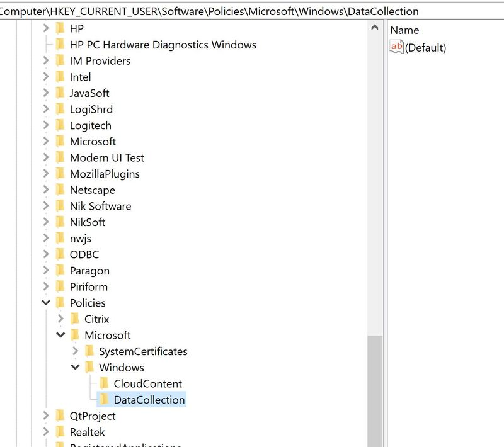
Task: Select the Realtek key label
Action: point(87,432)
